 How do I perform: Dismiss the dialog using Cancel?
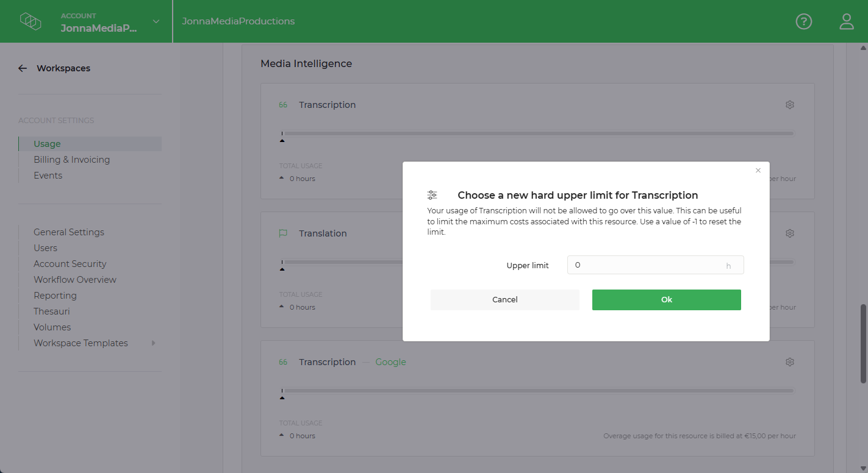tap(504, 299)
